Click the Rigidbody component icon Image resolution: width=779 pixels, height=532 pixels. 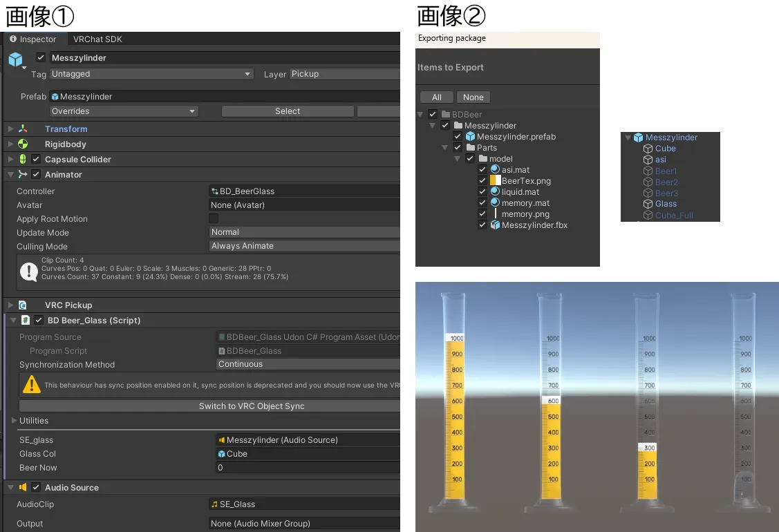pos(23,144)
